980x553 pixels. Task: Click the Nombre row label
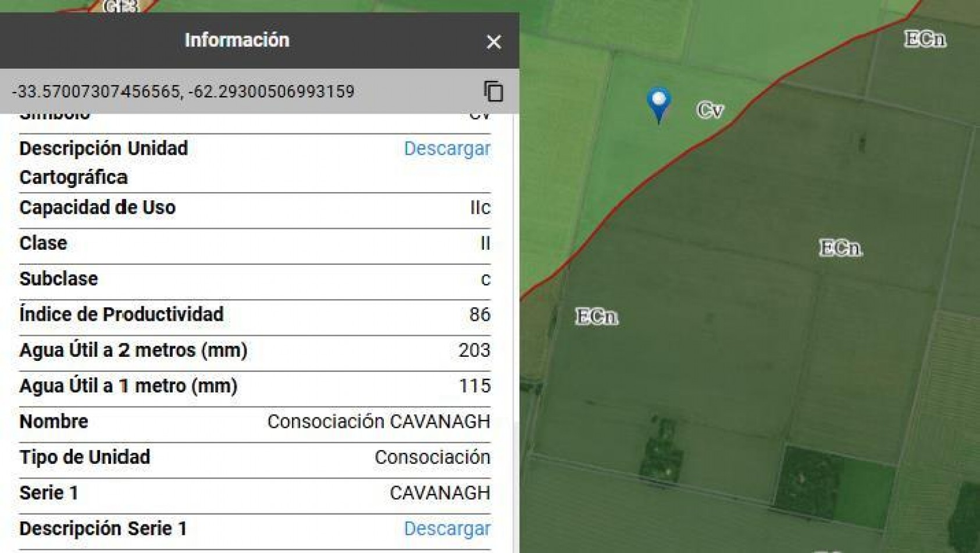click(54, 421)
